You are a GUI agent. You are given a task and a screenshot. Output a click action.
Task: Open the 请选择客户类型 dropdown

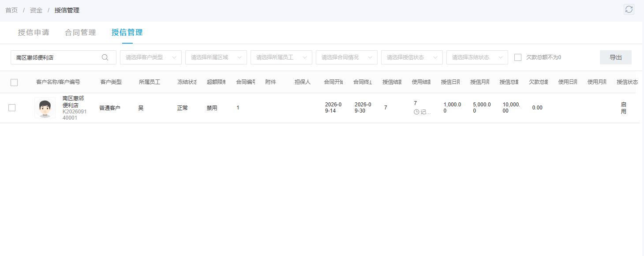[151, 57]
